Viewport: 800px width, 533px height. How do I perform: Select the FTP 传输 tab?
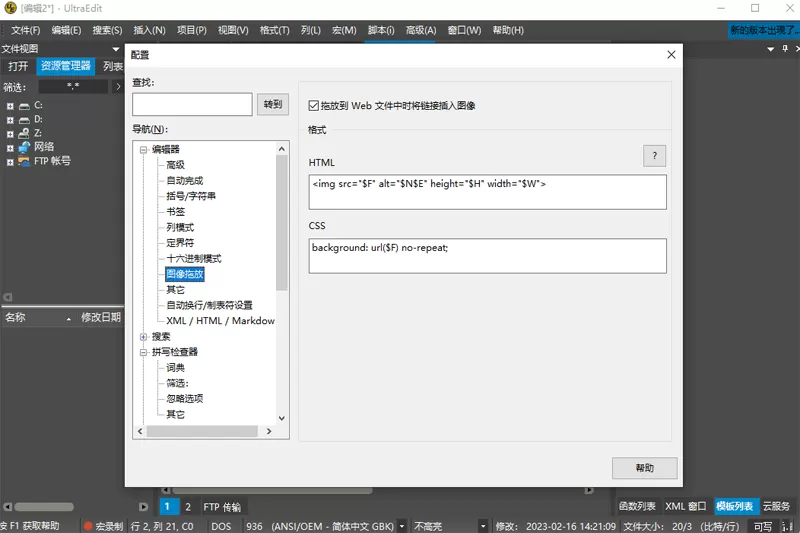point(222,506)
